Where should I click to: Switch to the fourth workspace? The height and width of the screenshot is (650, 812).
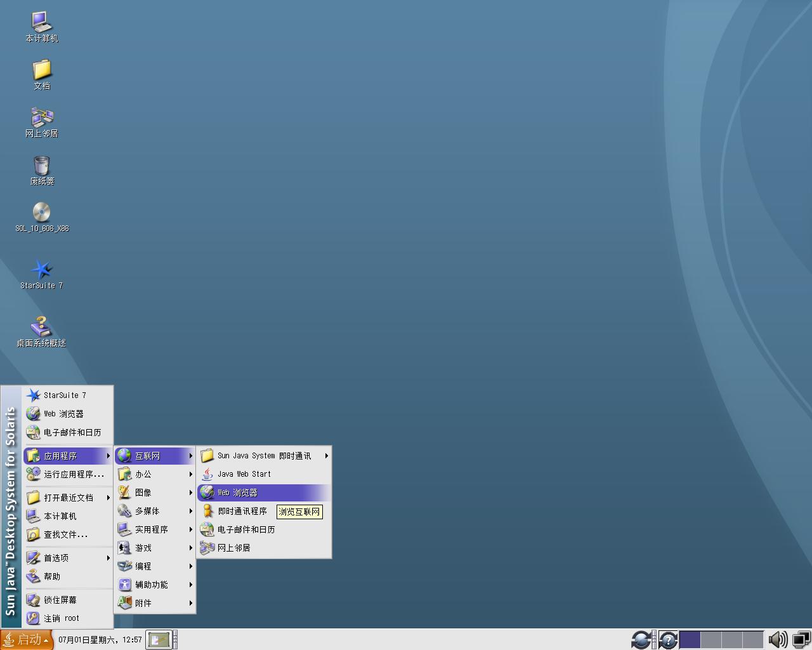tap(752, 640)
